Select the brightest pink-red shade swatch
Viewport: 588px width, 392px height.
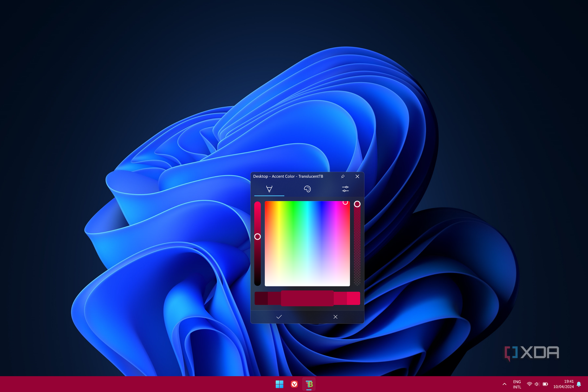[353, 298]
